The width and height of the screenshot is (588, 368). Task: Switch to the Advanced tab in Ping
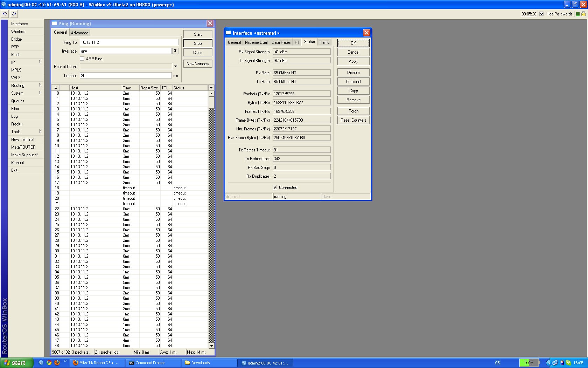coord(80,33)
